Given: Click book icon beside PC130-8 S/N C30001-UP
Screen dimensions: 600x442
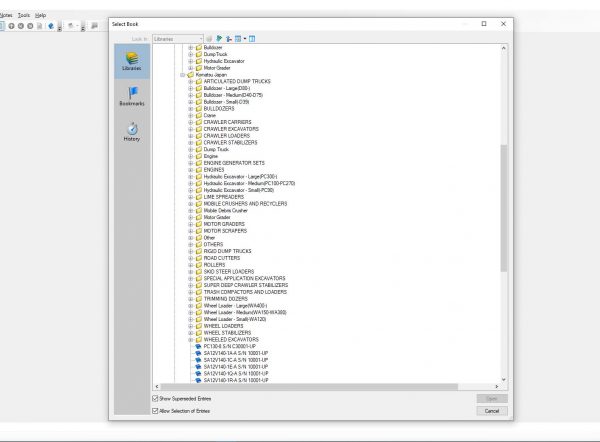Looking at the screenshot, I should click(198, 346).
